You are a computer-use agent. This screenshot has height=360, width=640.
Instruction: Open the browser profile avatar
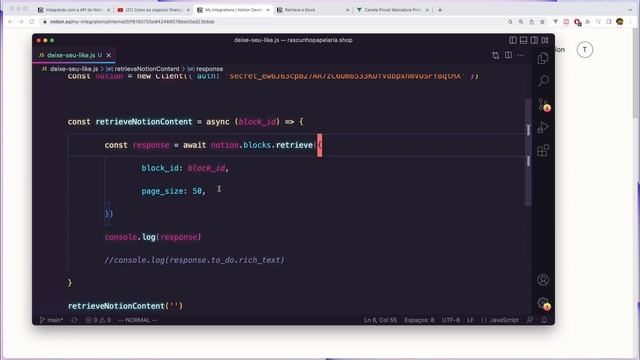(620, 22)
